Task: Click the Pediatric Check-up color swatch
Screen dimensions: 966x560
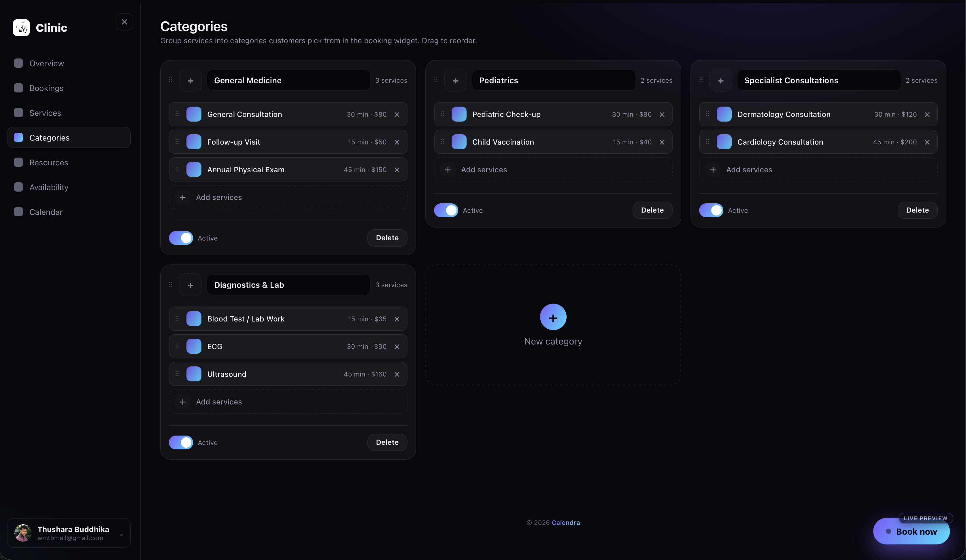Action: [x=459, y=114]
